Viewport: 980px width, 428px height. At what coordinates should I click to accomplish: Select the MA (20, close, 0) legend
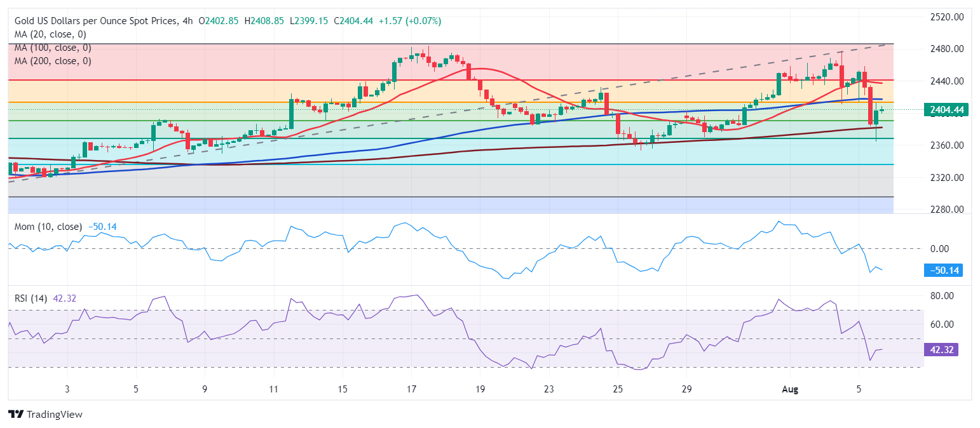[x=50, y=34]
